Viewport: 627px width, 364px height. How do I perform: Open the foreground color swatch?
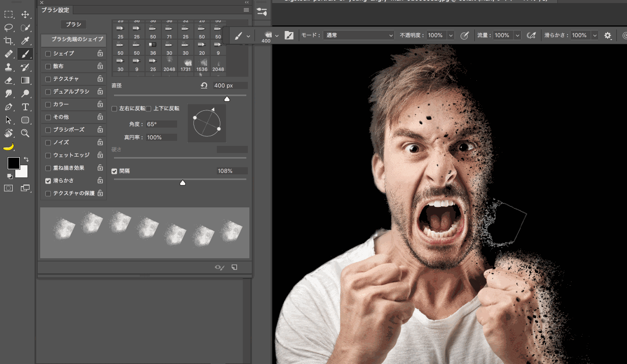pyautogui.click(x=13, y=163)
